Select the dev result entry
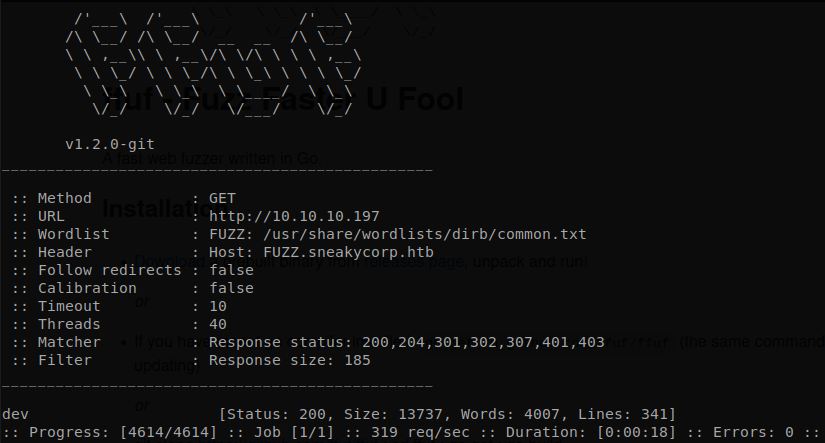825x443 pixels. pyautogui.click(x=15, y=415)
